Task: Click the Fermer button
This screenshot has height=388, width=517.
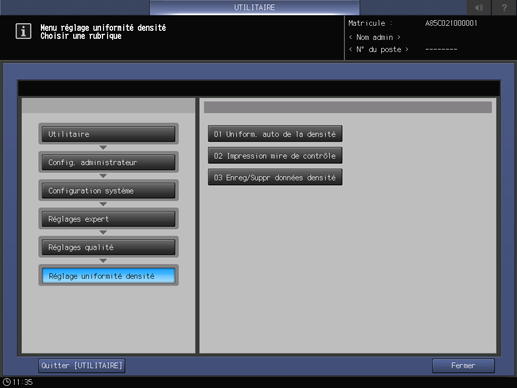Action: pyautogui.click(x=463, y=366)
